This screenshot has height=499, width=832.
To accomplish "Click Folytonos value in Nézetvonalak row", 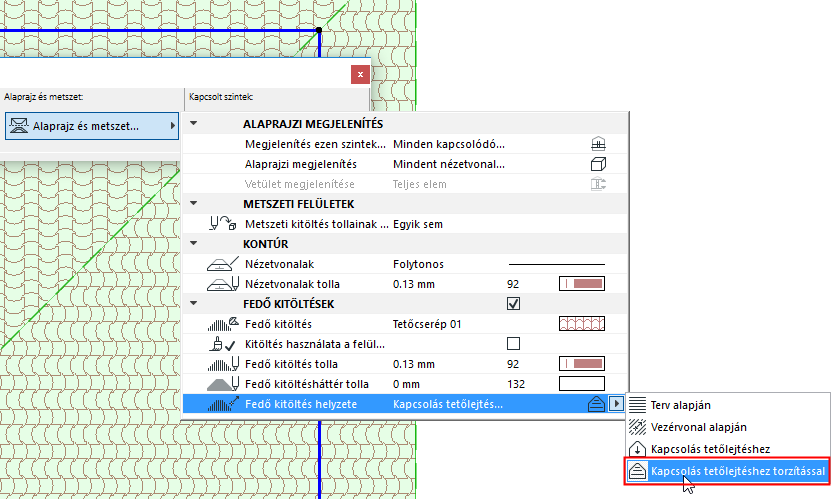I will pyautogui.click(x=418, y=264).
